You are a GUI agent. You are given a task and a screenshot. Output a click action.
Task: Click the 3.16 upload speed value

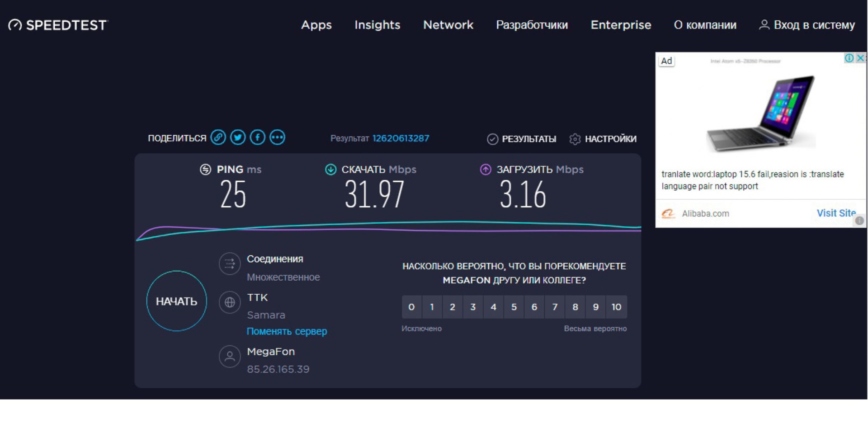pyautogui.click(x=523, y=194)
